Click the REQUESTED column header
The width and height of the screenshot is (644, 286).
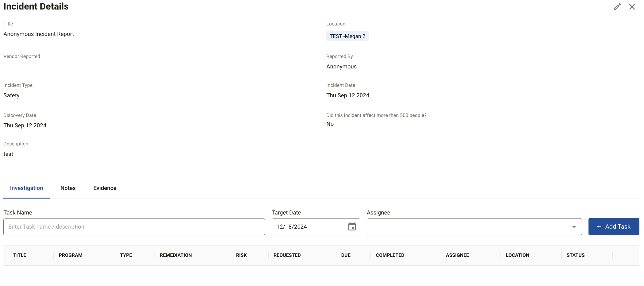point(287,255)
